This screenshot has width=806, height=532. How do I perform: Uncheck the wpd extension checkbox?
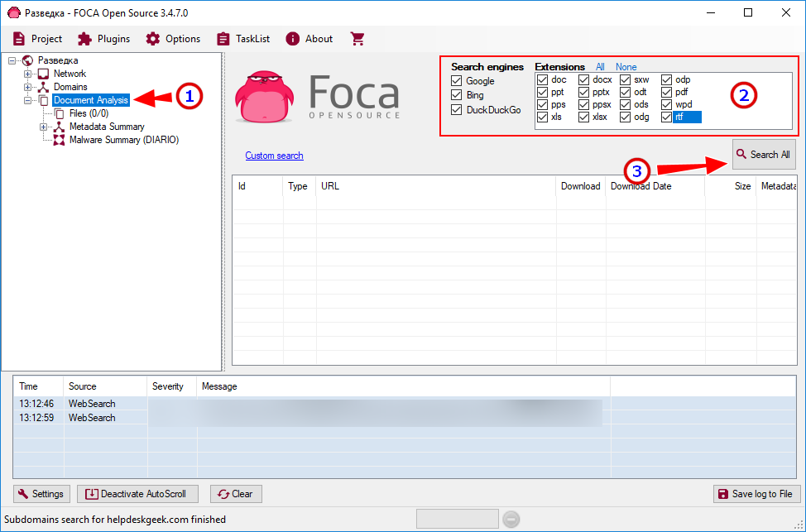point(667,104)
